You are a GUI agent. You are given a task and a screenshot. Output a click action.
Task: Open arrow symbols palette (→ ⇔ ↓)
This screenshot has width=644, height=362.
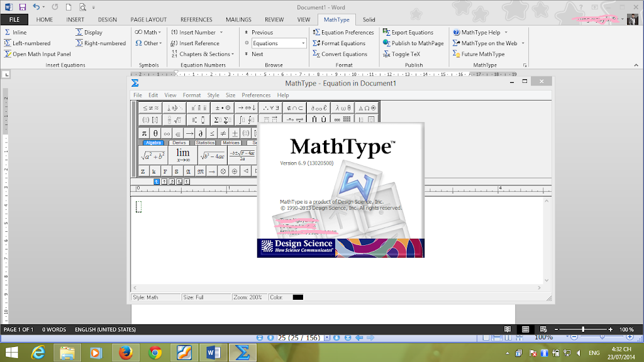(x=247, y=108)
